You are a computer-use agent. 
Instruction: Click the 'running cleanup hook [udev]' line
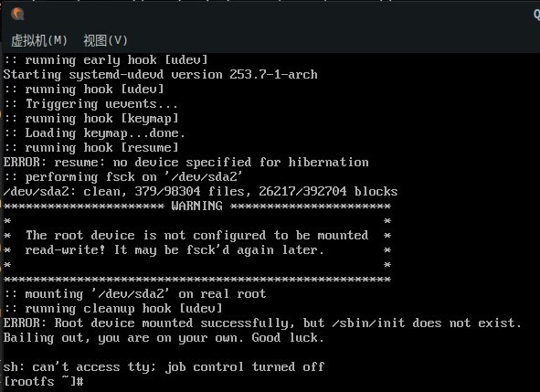113,308
